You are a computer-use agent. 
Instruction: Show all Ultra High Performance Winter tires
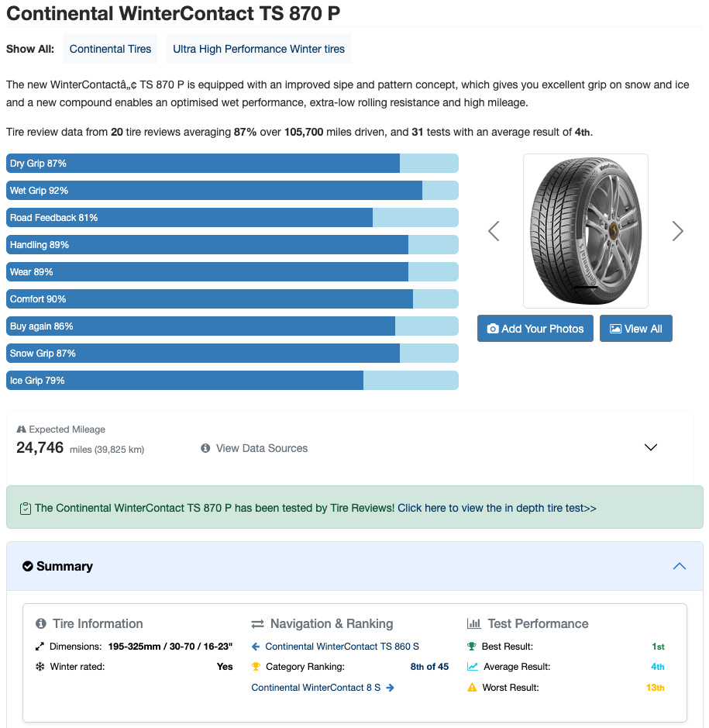coord(259,49)
